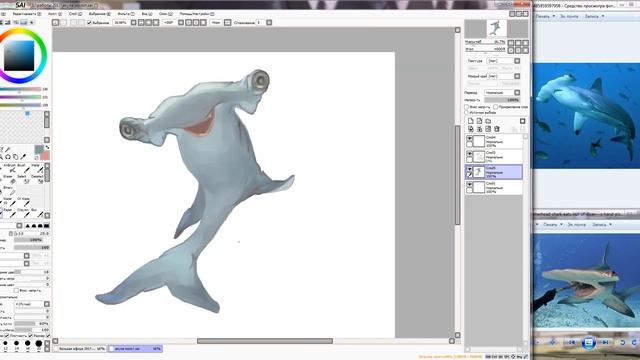
Task: Click the navigator shark thumbnail
Action: (496, 29)
